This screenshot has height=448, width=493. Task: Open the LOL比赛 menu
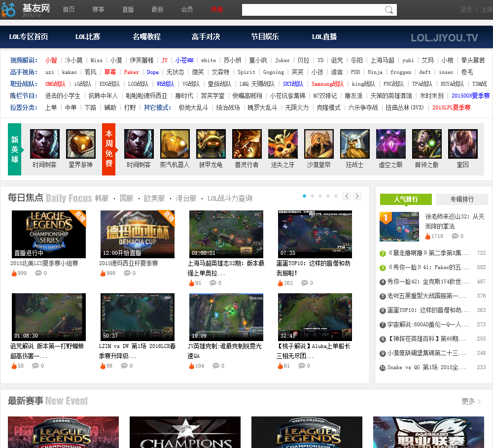pyautogui.click(x=88, y=37)
